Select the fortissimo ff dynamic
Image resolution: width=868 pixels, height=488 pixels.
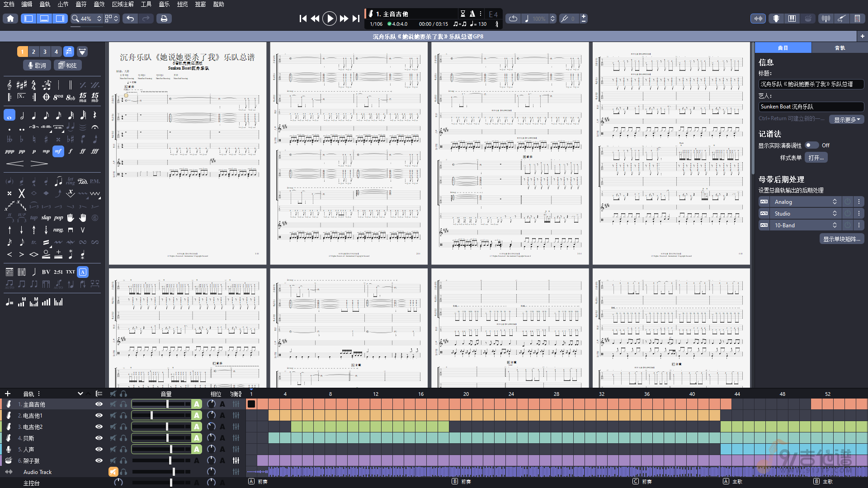tap(83, 151)
